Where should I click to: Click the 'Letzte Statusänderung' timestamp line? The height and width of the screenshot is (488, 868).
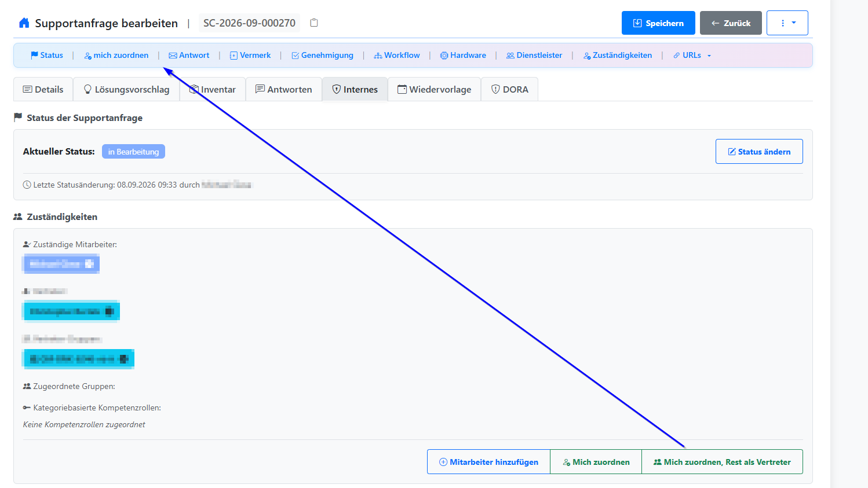coord(138,185)
